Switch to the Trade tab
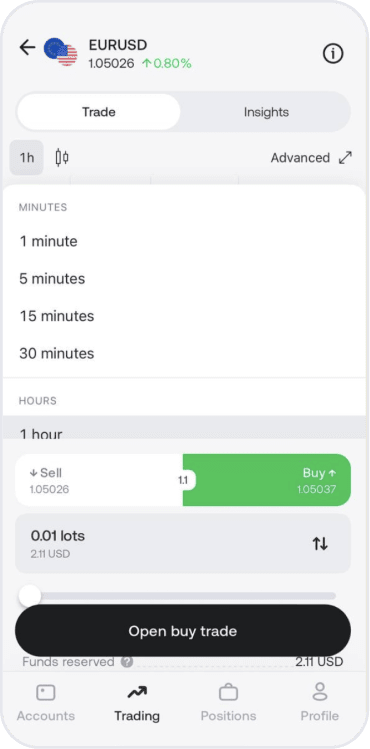The height and width of the screenshot is (749, 370). (99, 112)
